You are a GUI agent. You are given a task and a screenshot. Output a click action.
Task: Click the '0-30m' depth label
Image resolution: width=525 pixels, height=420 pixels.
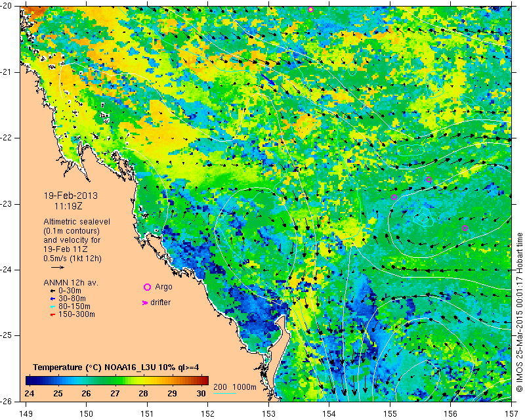70,291
